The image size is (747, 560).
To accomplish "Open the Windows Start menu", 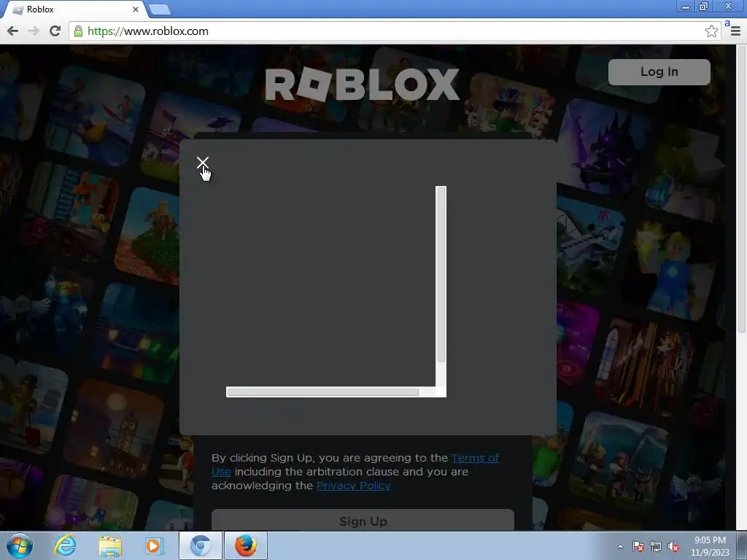I will [20, 545].
